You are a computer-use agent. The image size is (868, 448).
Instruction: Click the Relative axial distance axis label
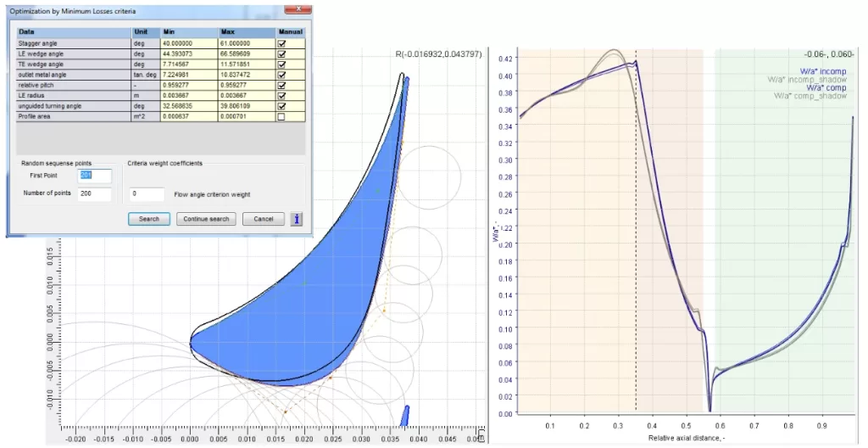(687, 439)
